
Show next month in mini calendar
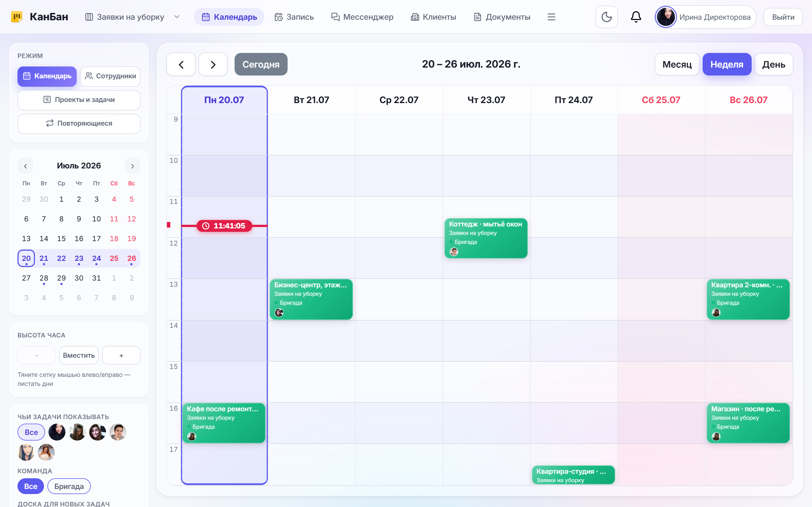(x=132, y=166)
